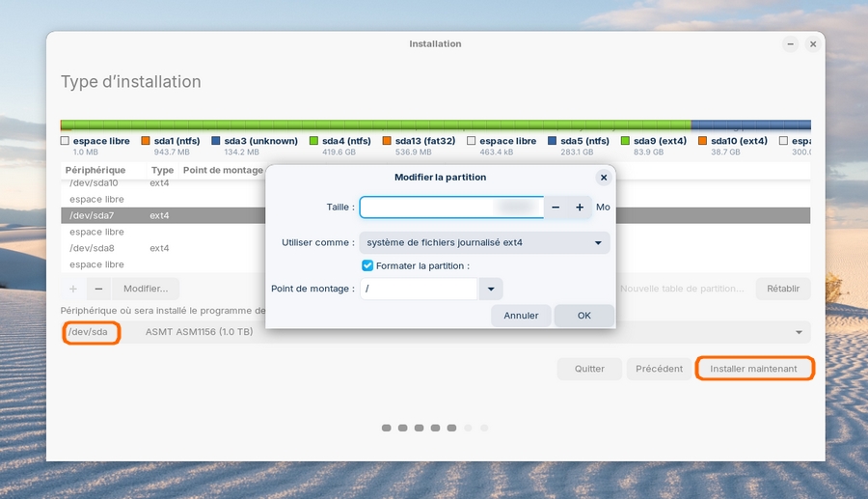Increase the size with the plus button
The image size is (868, 499).
tap(580, 208)
